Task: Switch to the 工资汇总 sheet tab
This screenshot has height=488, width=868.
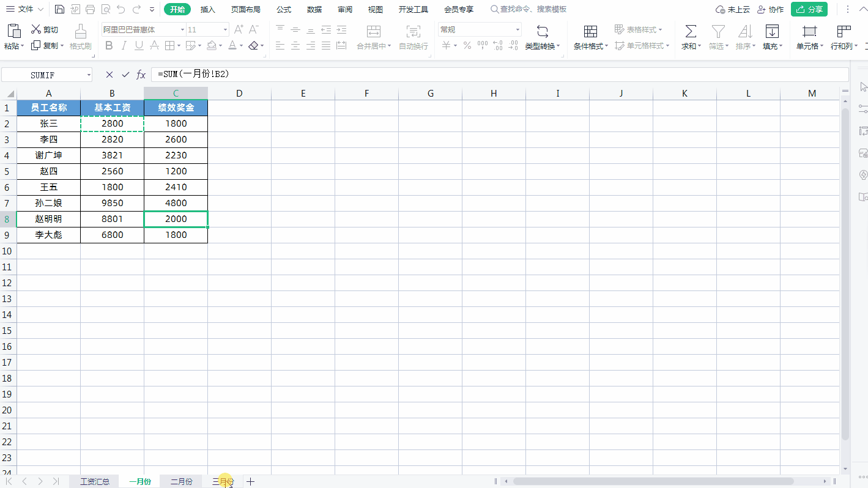Action: point(95,482)
